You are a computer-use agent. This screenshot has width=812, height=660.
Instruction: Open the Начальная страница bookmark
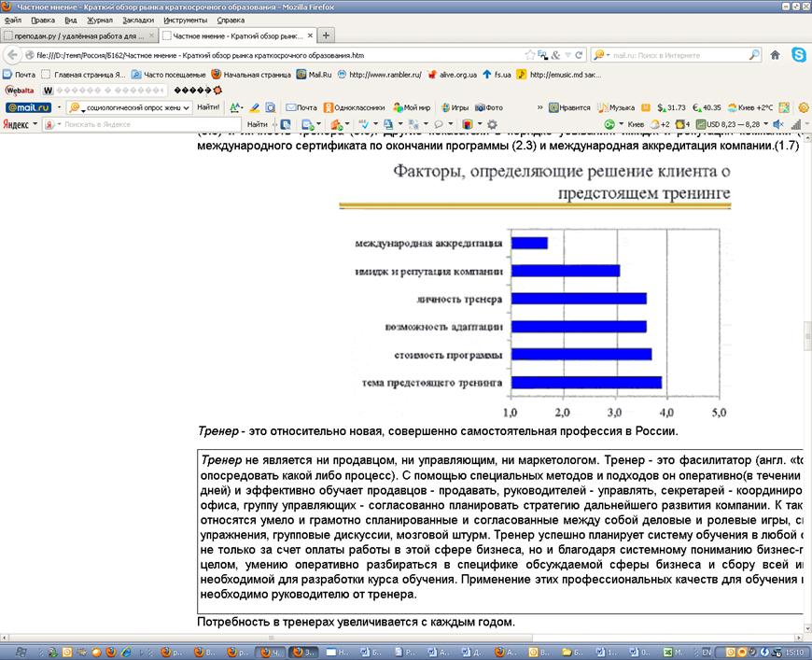(251, 75)
